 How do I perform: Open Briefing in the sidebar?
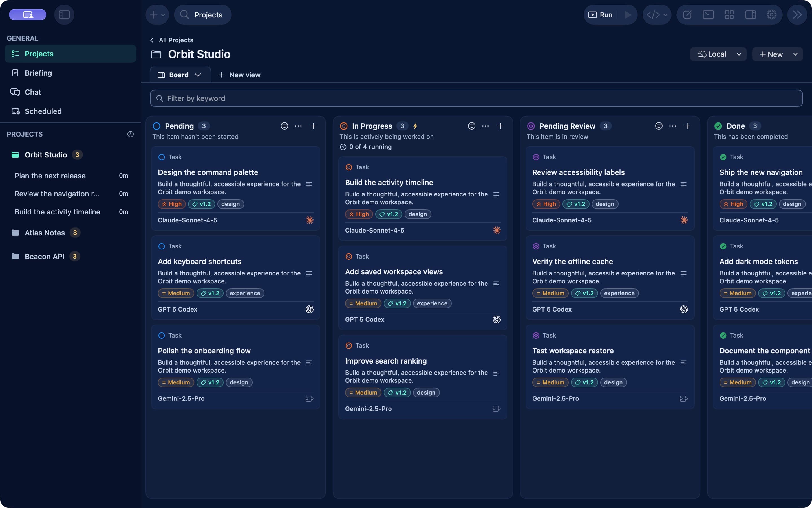point(70,73)
